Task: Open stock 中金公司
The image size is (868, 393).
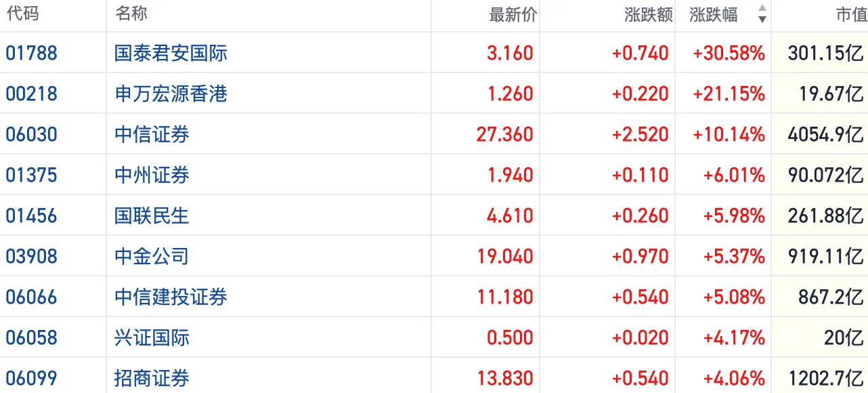Action: click(x=152, y=256)
